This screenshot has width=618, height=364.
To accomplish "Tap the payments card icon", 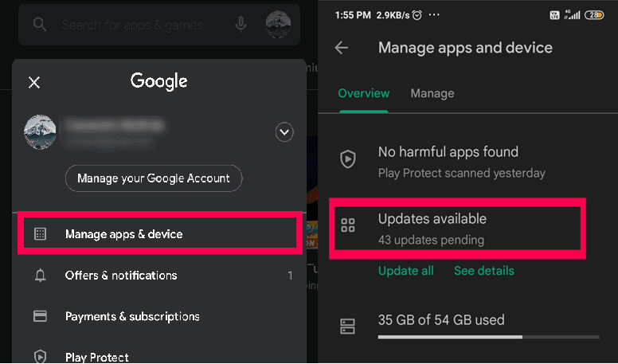I will pyautogui.click(x=40, y=316).
